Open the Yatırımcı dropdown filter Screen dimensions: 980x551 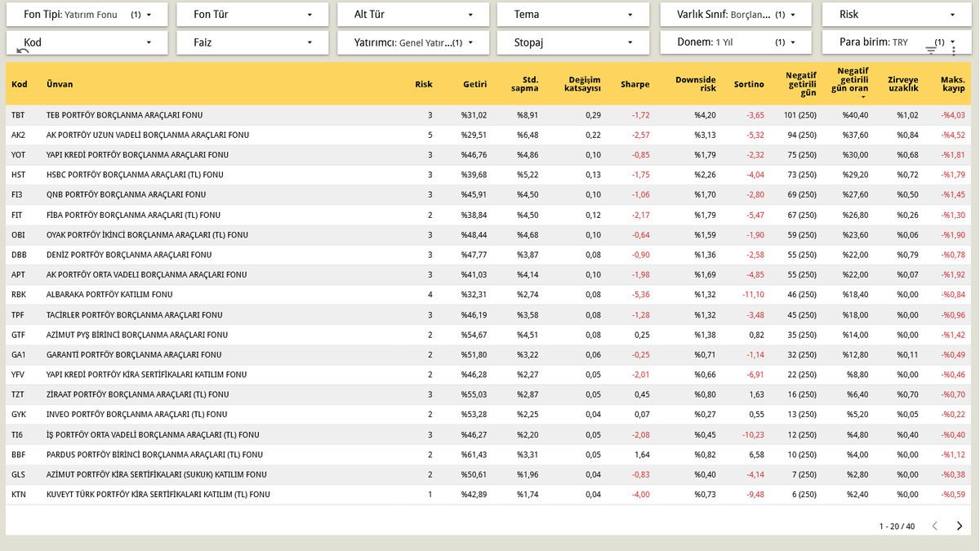(x=413, y=42)
